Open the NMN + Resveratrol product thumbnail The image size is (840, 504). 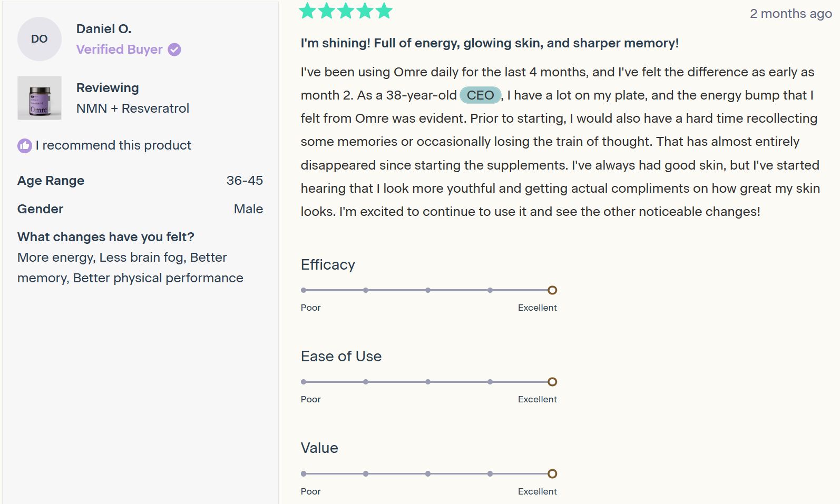40,98
